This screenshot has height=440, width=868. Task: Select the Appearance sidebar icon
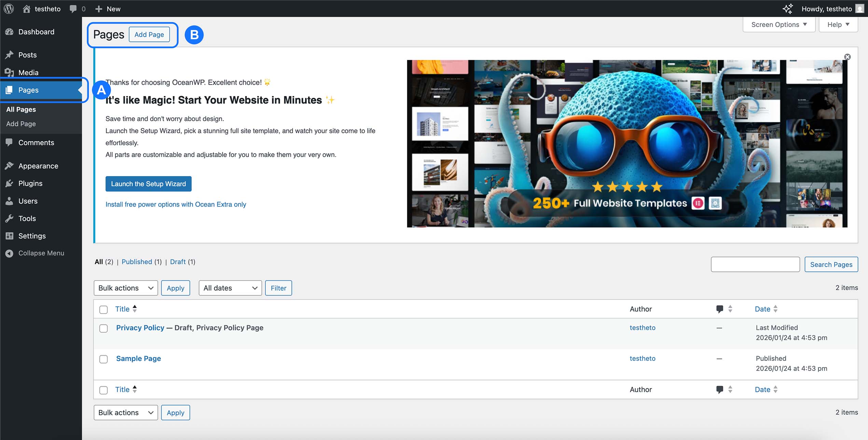coord(10,165)
